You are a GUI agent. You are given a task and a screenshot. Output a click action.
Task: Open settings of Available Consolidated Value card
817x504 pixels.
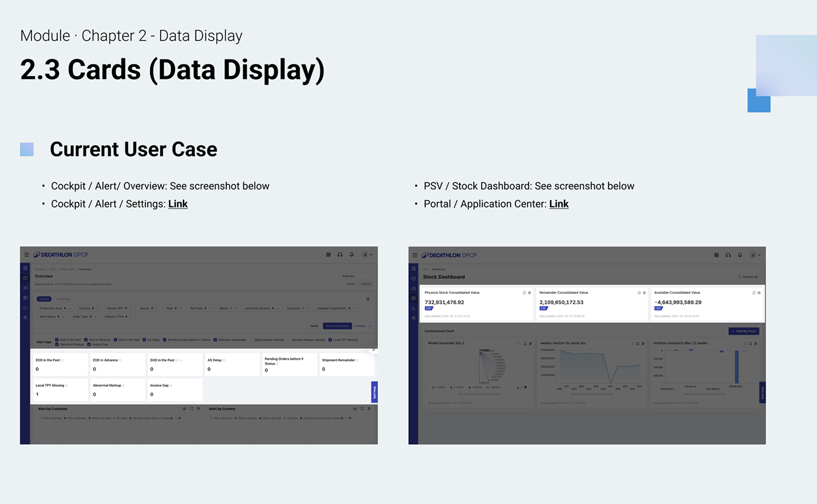click(x=759, y=293)
